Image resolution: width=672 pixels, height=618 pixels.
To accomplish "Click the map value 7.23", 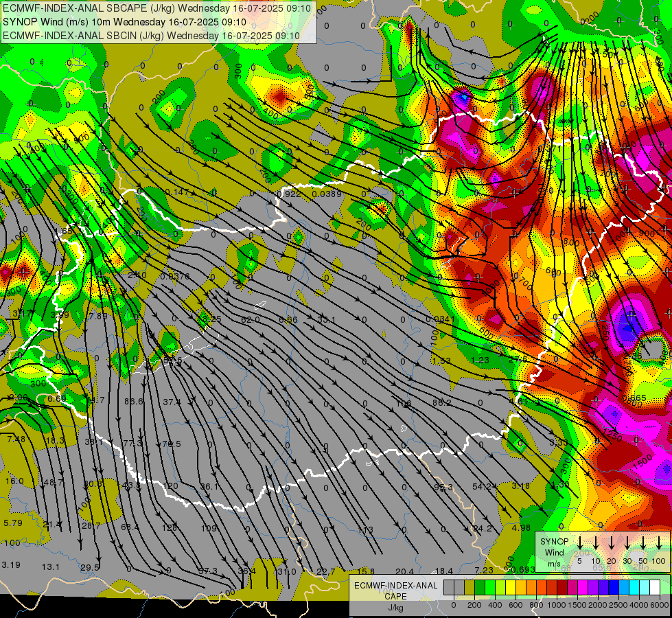I will tap(484, 570).
